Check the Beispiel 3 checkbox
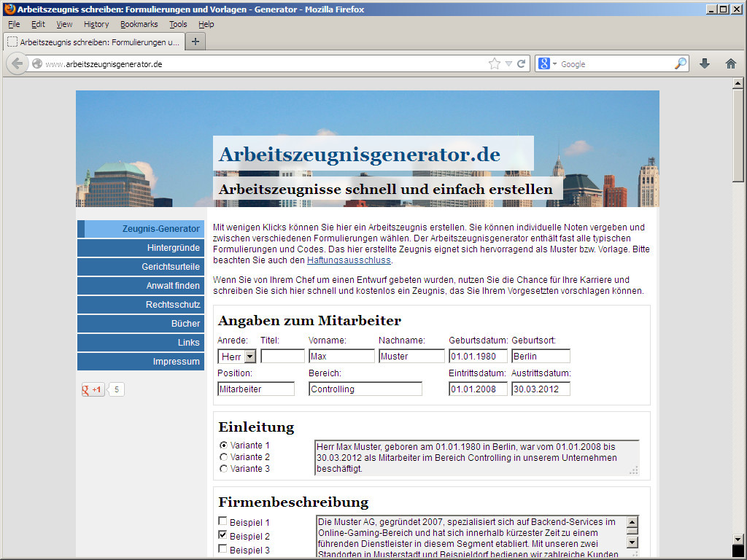Image resolution: width=747 pixels, height=560 pixels. click(x=222, y=548)
